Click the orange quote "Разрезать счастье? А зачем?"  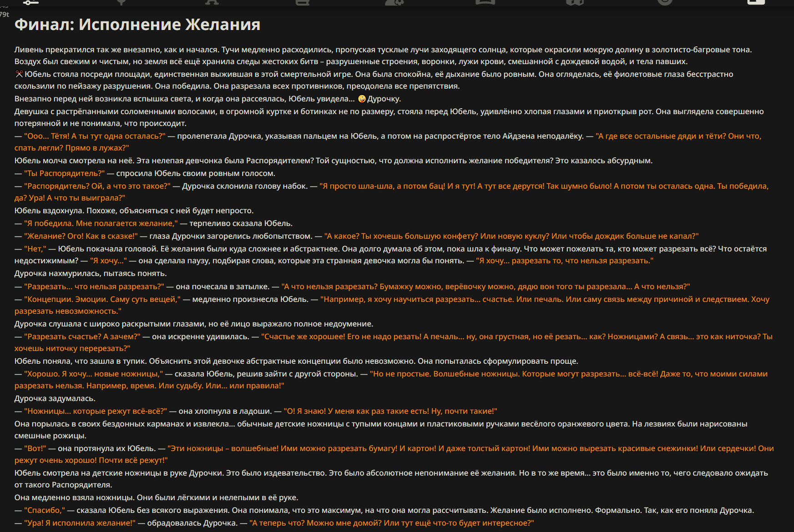(x=82, y=336)
